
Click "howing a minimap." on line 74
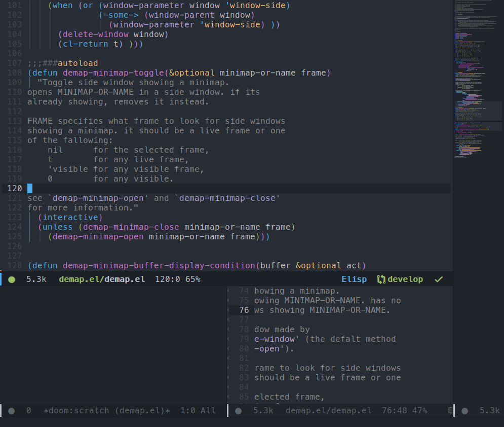coord(297,291)
